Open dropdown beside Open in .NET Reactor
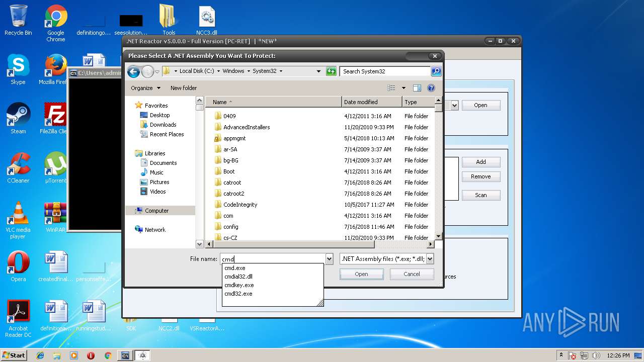 454,106
